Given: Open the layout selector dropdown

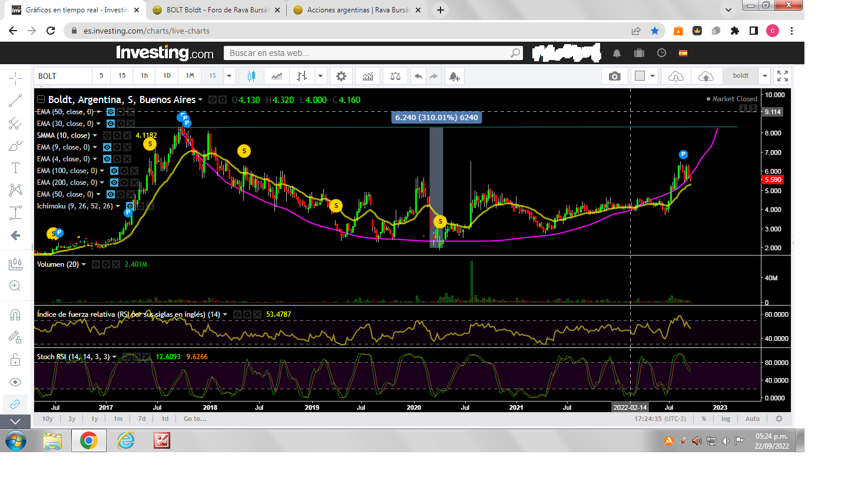Looking at the screenshot, I should tap(652, 76).
